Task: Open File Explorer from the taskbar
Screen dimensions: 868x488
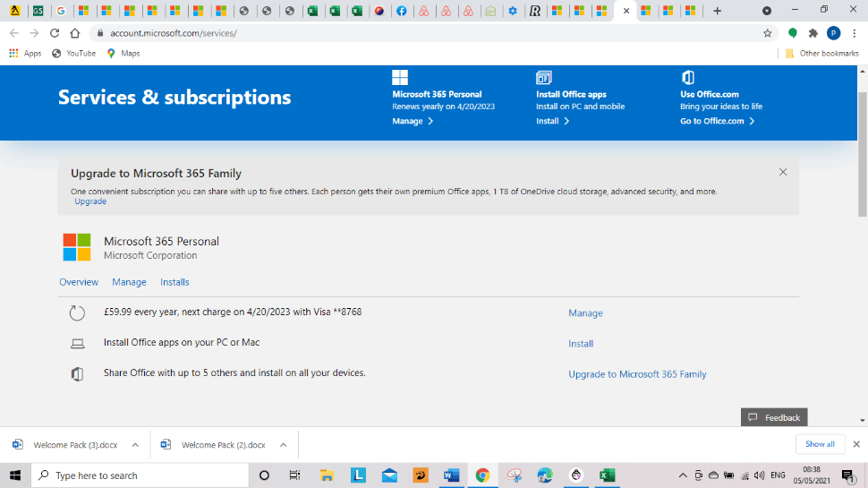Action: click(327, 475)
